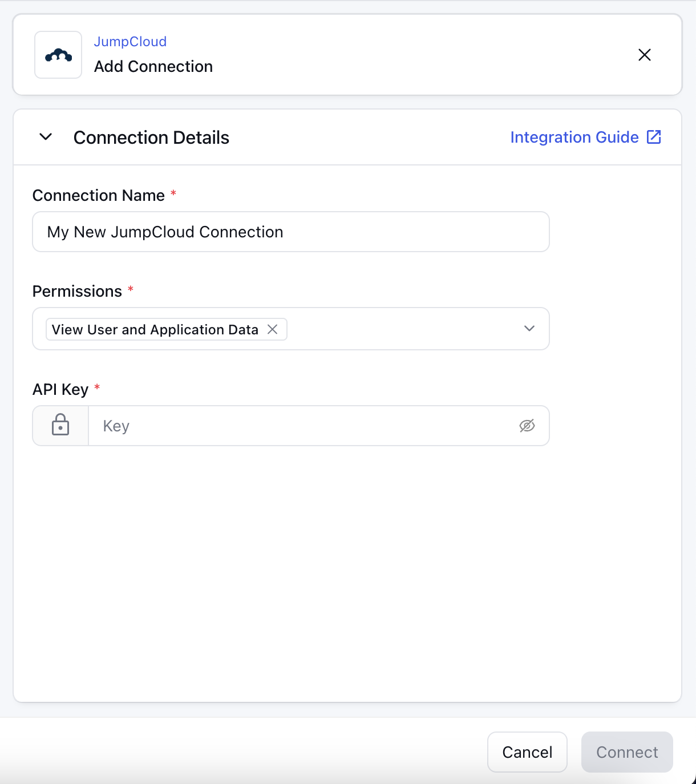
Task: Click the API Key label
Action: [60, 389]
